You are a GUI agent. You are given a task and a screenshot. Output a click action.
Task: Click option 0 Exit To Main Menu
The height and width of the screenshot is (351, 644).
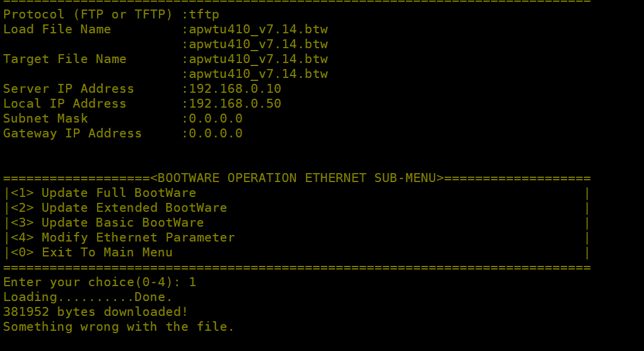(x=92, y=252)
